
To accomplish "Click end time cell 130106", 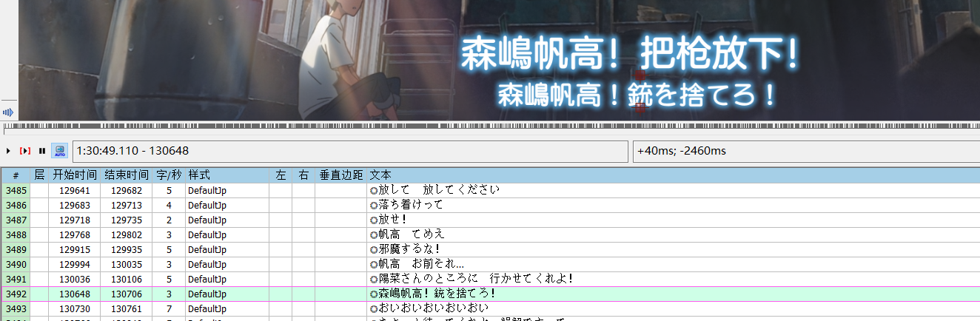I will (x=127, y=279).
